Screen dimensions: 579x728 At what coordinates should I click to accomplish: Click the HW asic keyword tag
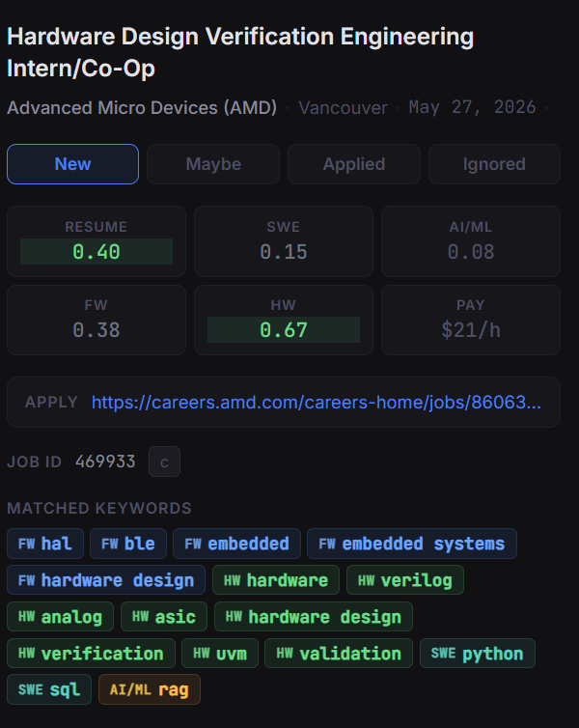tap(164, 617)
